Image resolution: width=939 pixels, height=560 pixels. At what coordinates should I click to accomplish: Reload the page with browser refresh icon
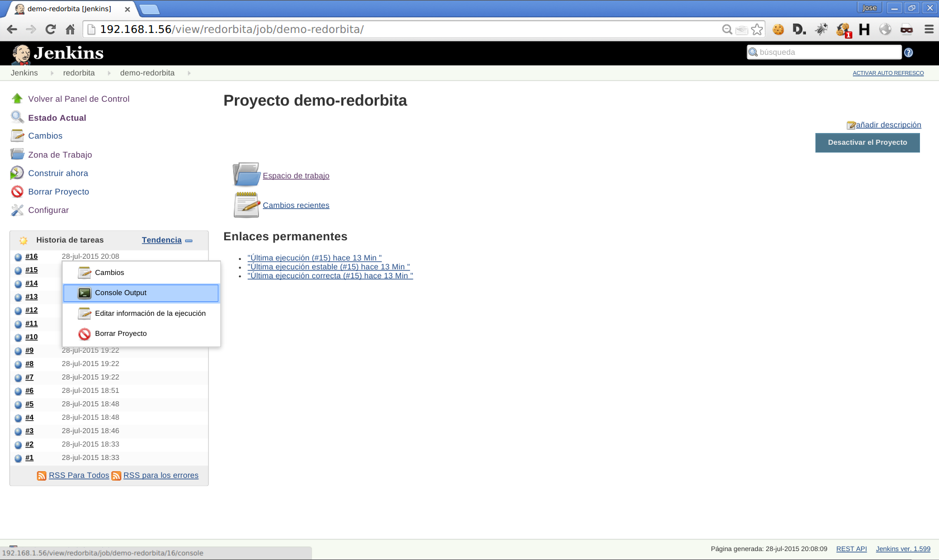(x=50, y=30)
